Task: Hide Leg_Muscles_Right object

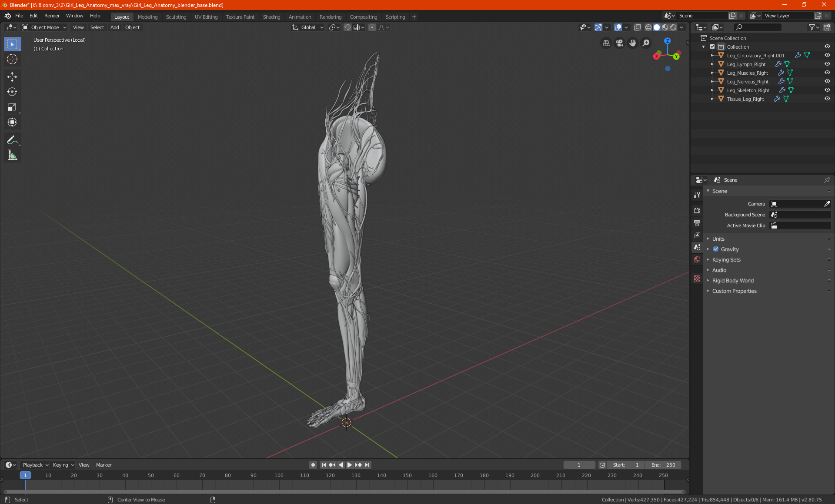Action: click(827, 73)
